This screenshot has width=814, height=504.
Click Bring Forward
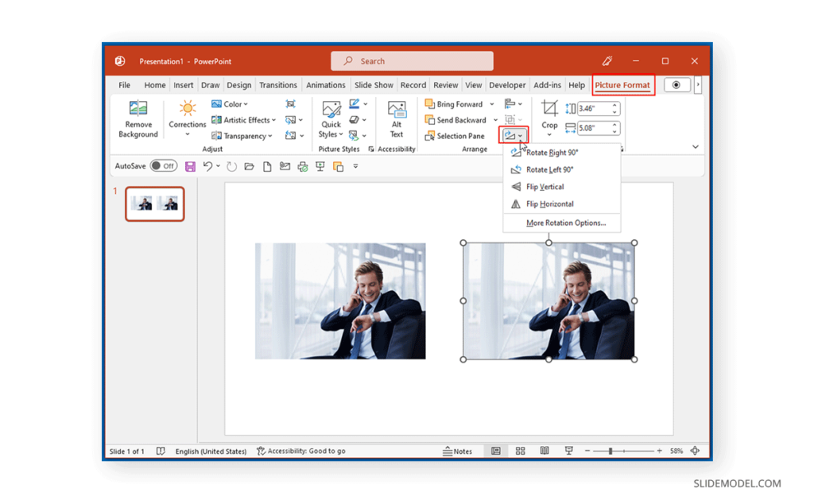[454, 104]
